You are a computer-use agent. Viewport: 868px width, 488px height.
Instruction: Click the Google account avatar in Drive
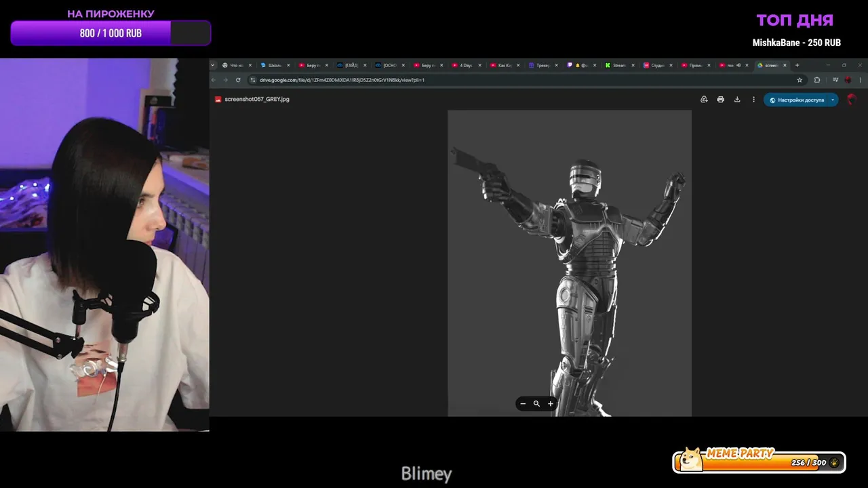pyautogui.click(x=852, y=100)
